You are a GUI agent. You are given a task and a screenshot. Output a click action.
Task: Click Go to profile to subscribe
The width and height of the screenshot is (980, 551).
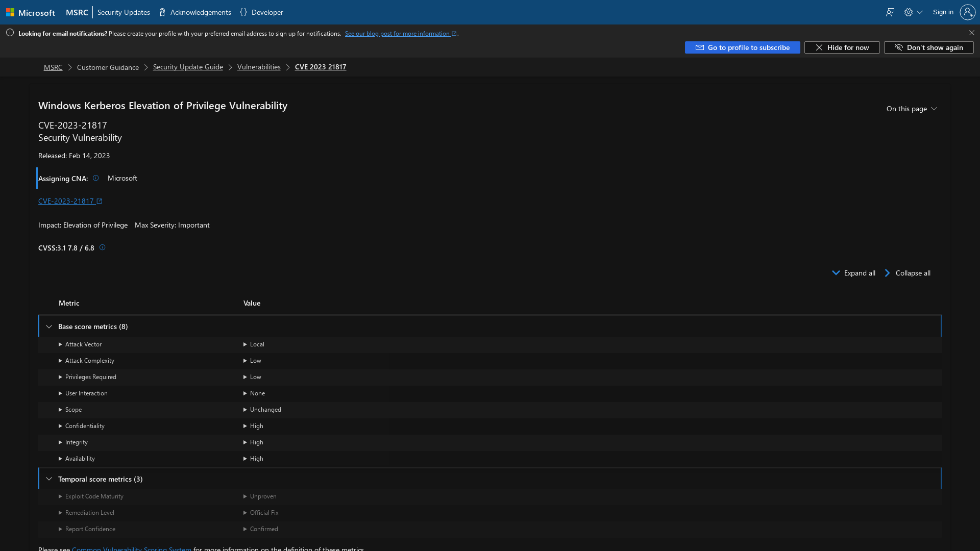coord(742,47)
